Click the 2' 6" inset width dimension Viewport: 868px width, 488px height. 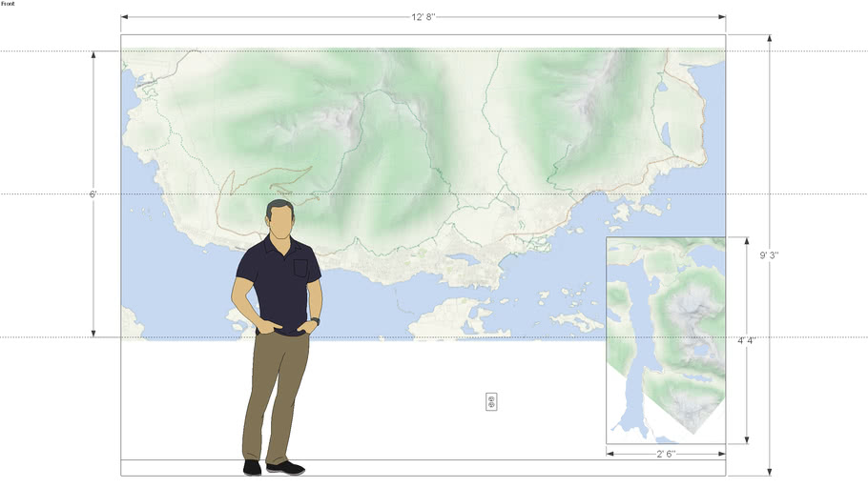665,454
